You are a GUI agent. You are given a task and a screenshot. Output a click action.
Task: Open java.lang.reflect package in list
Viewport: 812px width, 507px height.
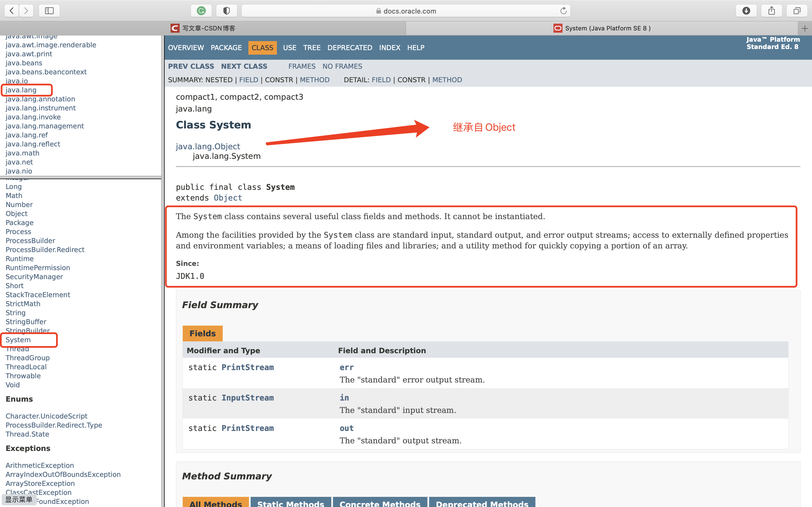click(33, 144)
